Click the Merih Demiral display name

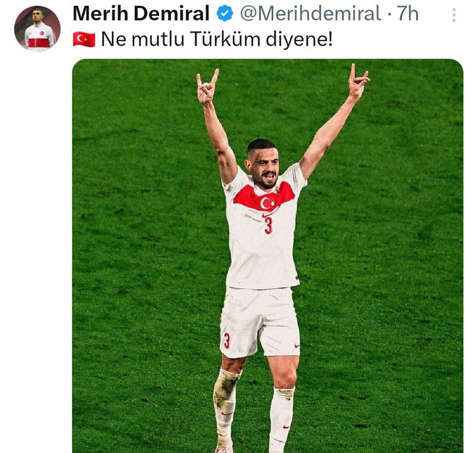click(141, 14)
